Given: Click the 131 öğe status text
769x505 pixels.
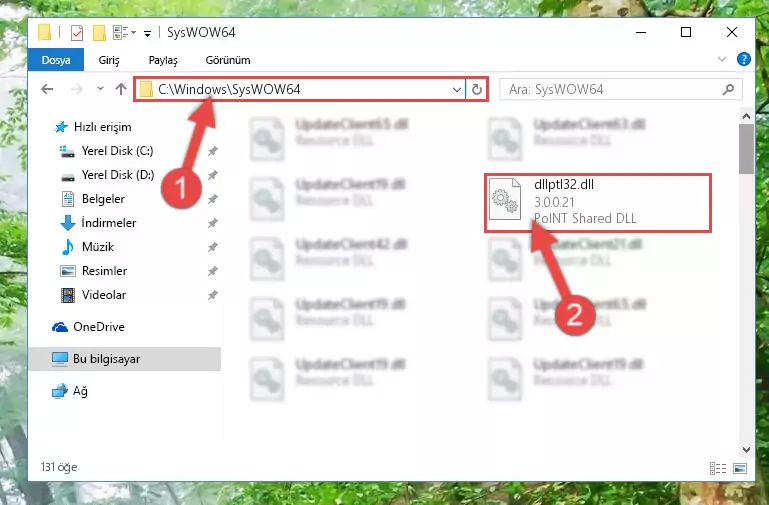Looking at the screenshot, I should point(59,467).
